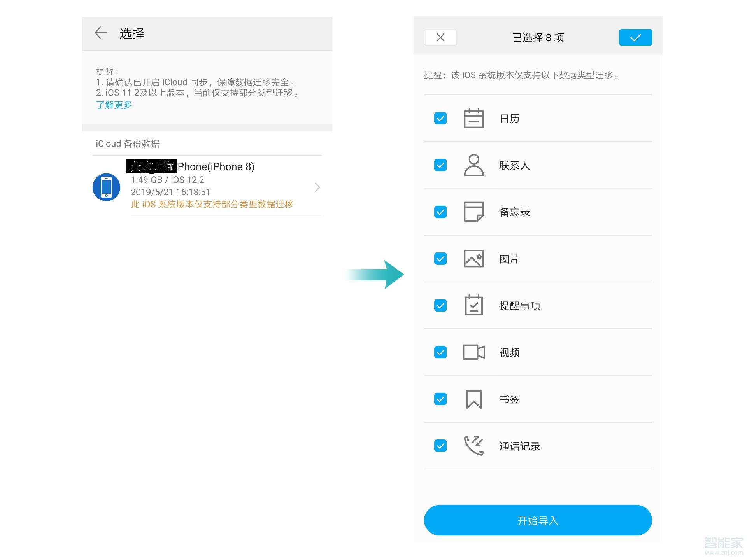Click the phone icon for 通话记录
The height and width of the screenshot is (560, 747).
pyautogui.click(x=474, y=446)
